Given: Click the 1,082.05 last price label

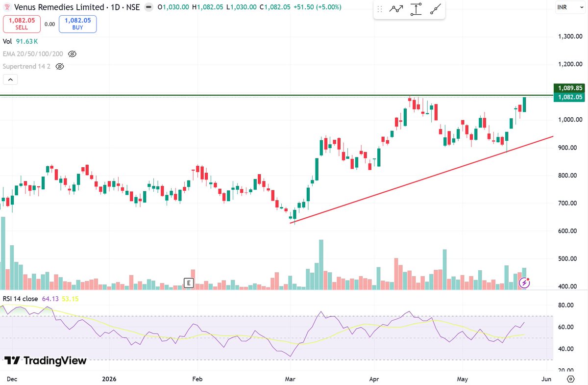Looking at the screenshot, I should point(569,97).
